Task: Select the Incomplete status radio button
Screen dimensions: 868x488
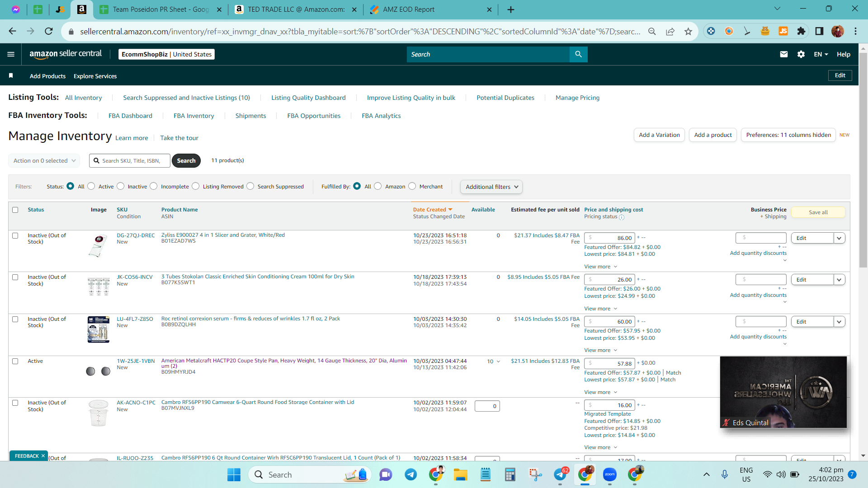Action: [154, 186]
